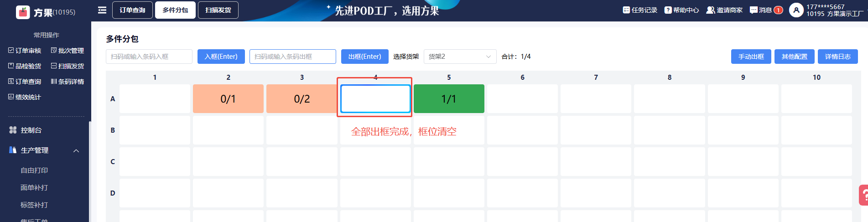The image size is (868, 222).
Task: Open the account name 177****5667 menu
Action: coord(826,7)
